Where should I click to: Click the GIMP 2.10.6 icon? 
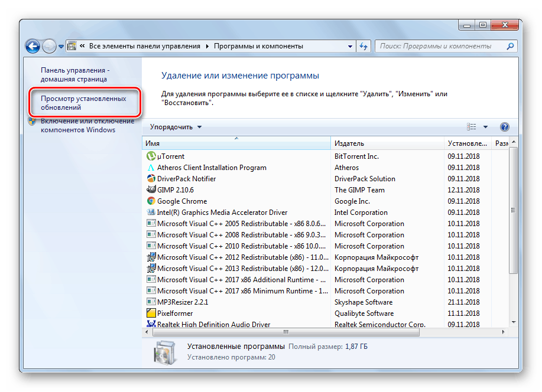tap(151, 190)
